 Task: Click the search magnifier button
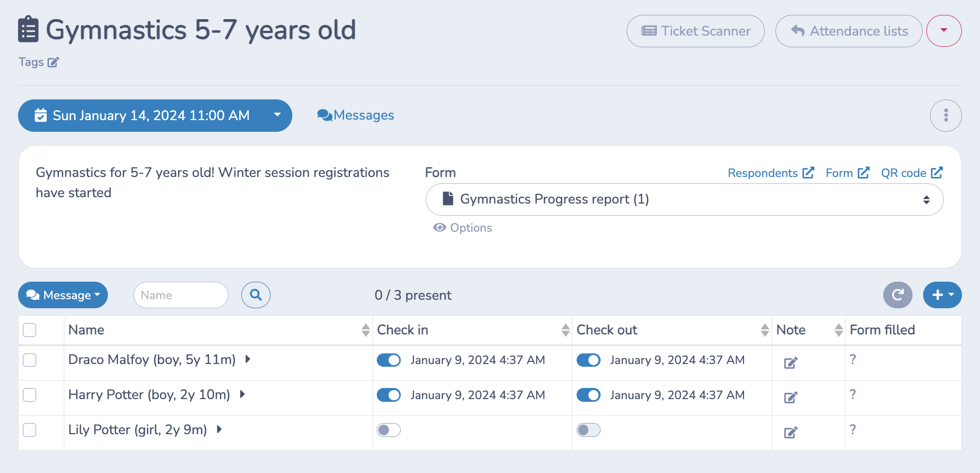pos(256,295)
